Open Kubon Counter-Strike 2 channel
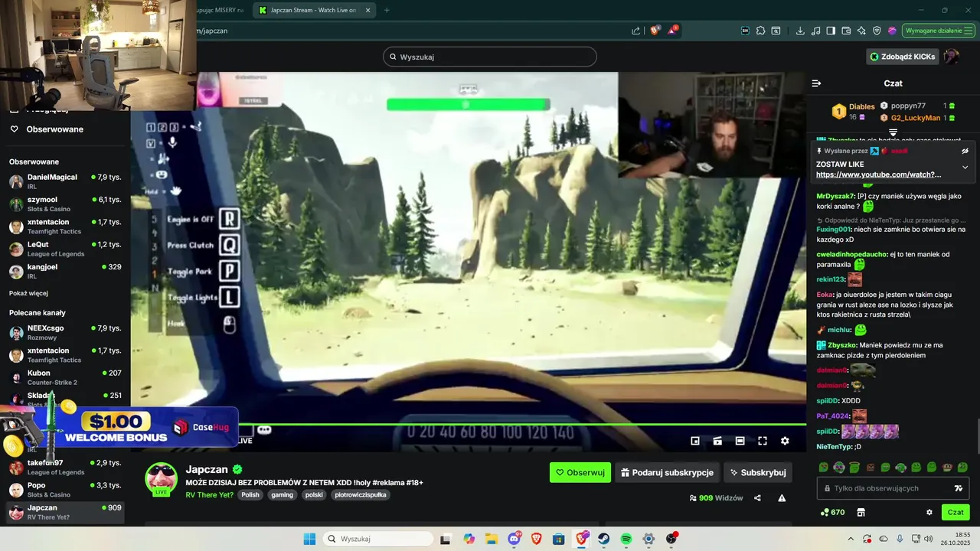This screenshot has width=980, height=551. [x=65, y=377]
